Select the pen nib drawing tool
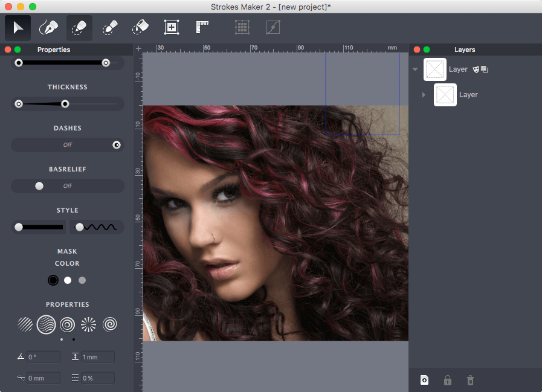 (x=48, y=28)
